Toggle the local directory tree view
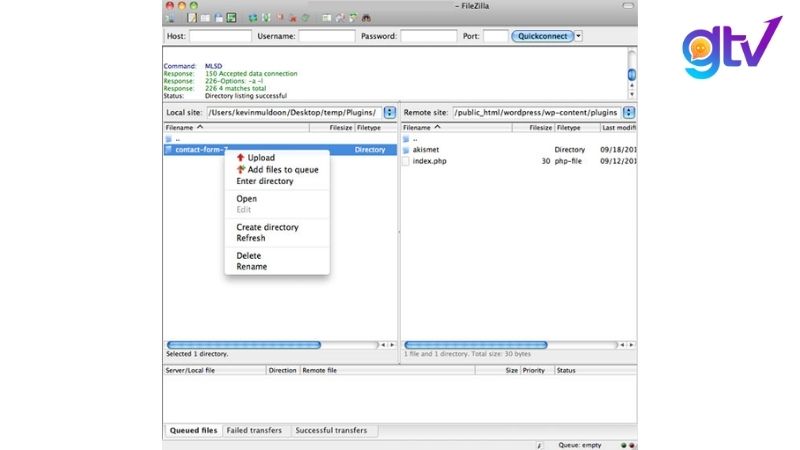 205,17
